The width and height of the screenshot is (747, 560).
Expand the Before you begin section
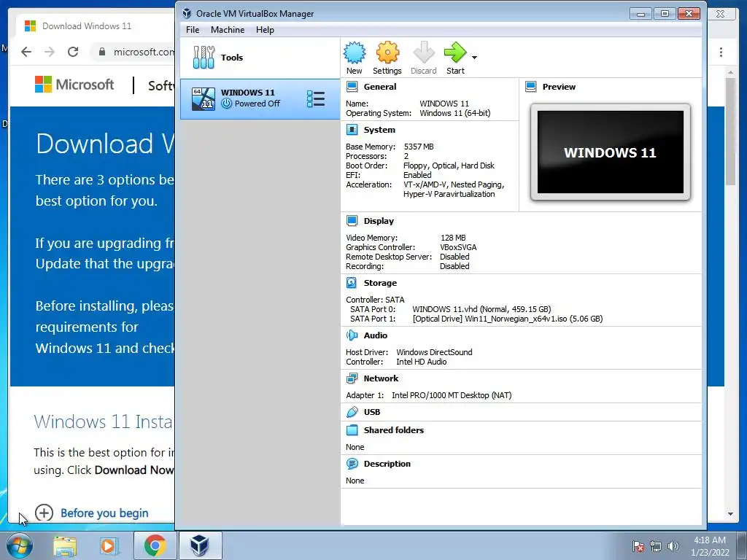tap(91, 513)
